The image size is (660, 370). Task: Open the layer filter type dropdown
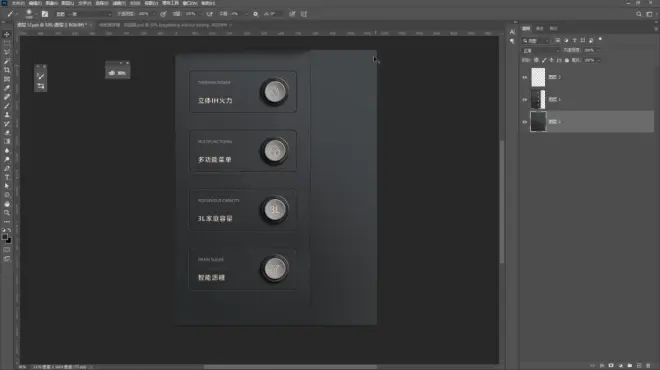click(x=536, y=40)
